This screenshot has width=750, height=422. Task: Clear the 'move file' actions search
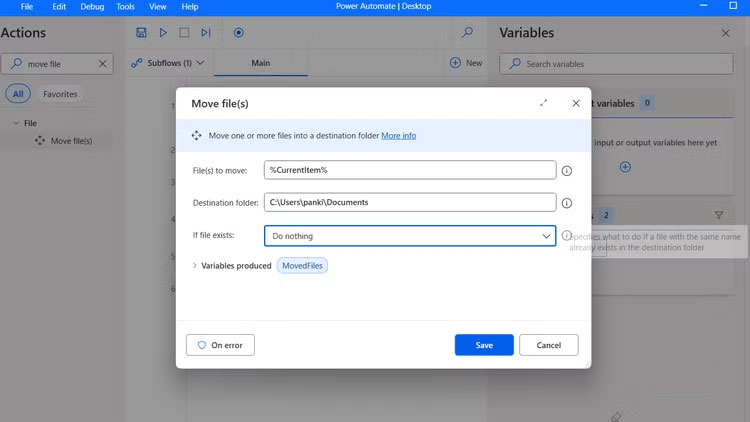pyautogui.click(x=102, y=64)
